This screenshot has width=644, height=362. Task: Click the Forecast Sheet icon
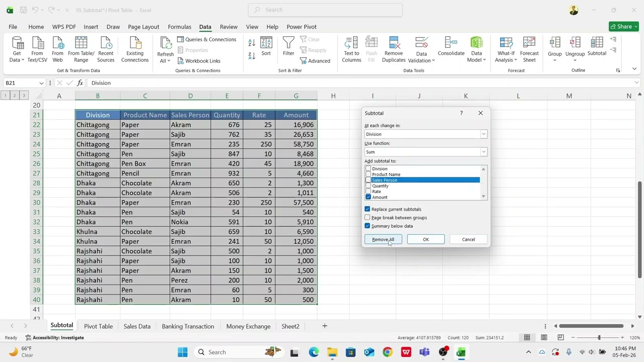pos(529,50)
